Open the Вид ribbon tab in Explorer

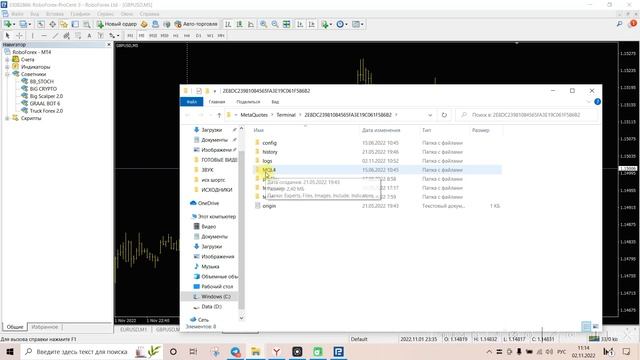pos(275,102)
